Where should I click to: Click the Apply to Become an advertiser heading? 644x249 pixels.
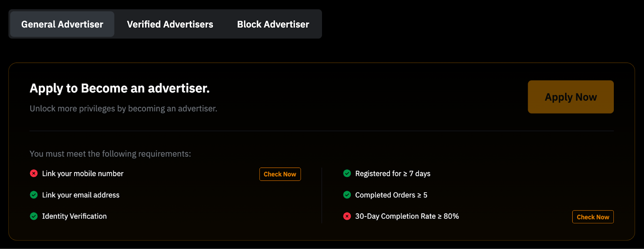coord(120,88)
